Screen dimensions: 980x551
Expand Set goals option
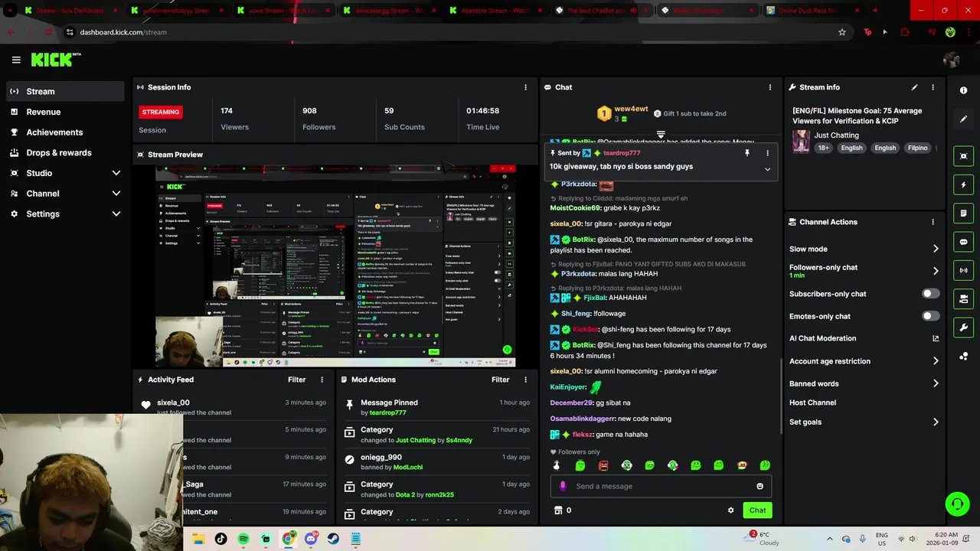click(936, 422)
